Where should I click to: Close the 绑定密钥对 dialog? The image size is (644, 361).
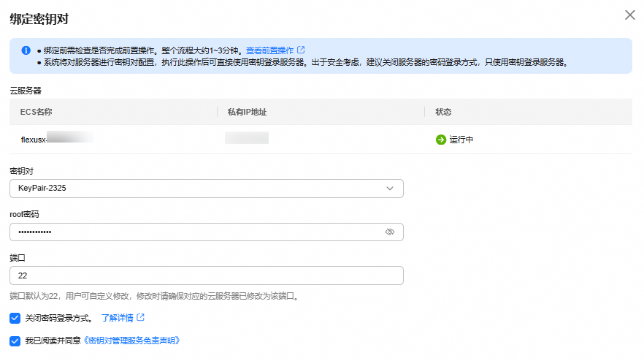[629, 15]
